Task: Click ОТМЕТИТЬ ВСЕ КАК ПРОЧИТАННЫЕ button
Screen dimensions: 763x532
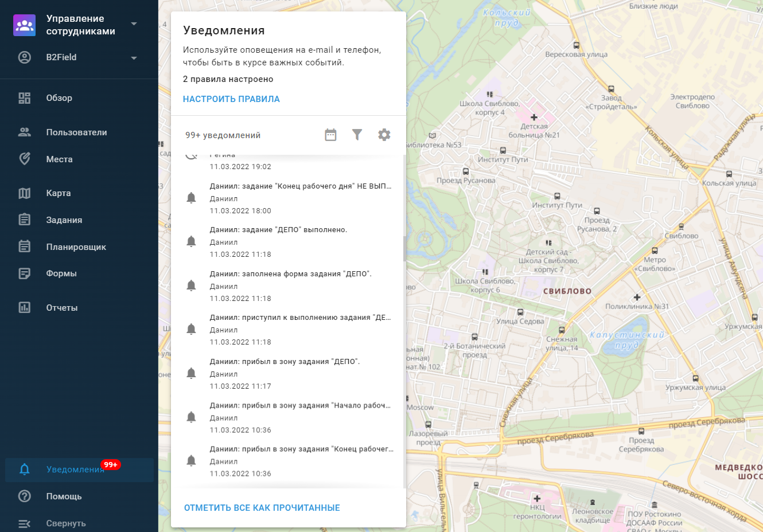Action: tap(262, 508)
